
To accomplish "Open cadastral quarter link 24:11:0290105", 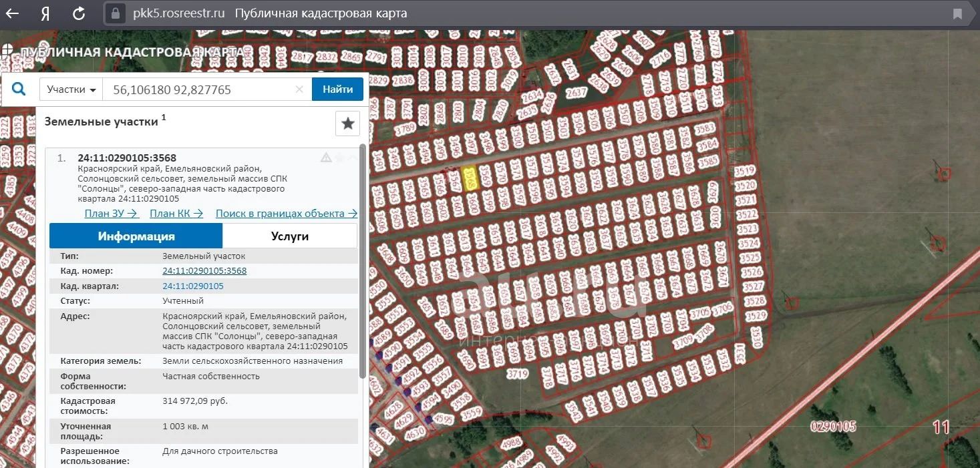I will [193, 286].
